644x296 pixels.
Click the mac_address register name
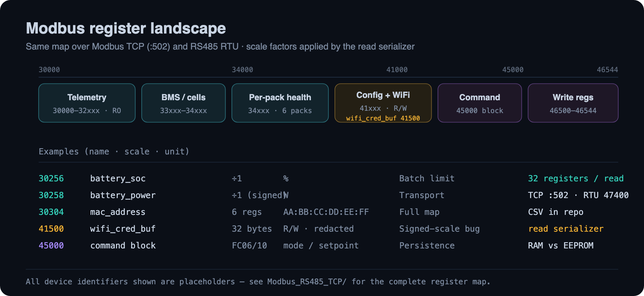(x=118, y=212)
